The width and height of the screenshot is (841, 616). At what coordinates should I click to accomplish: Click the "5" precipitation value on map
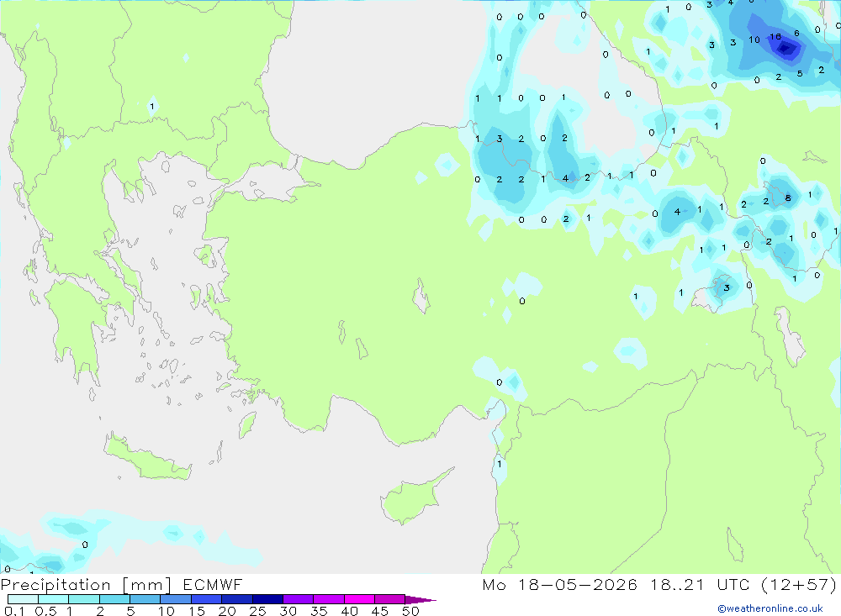coord(800,73)
